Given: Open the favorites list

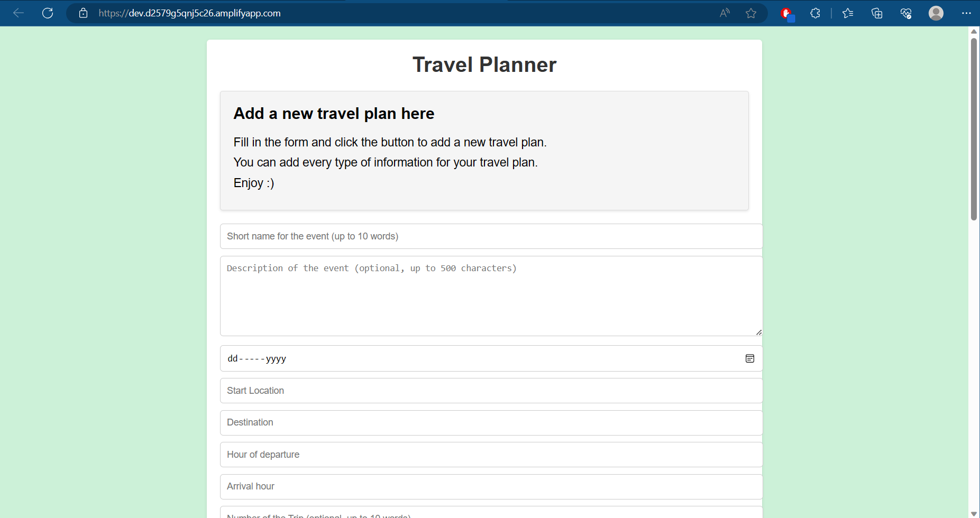Looking at the screenshot, I should (848, 13).
